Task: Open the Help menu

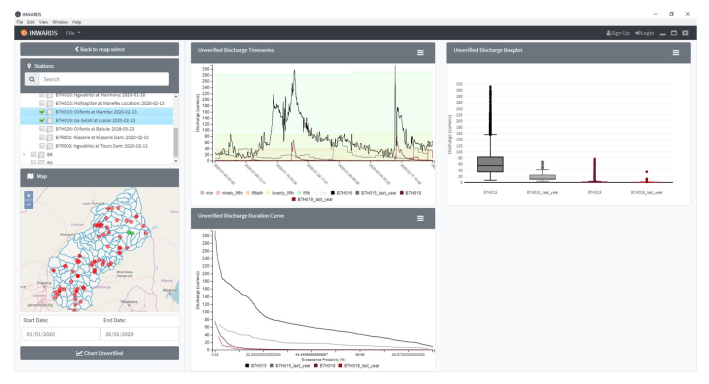Action: 76,22
